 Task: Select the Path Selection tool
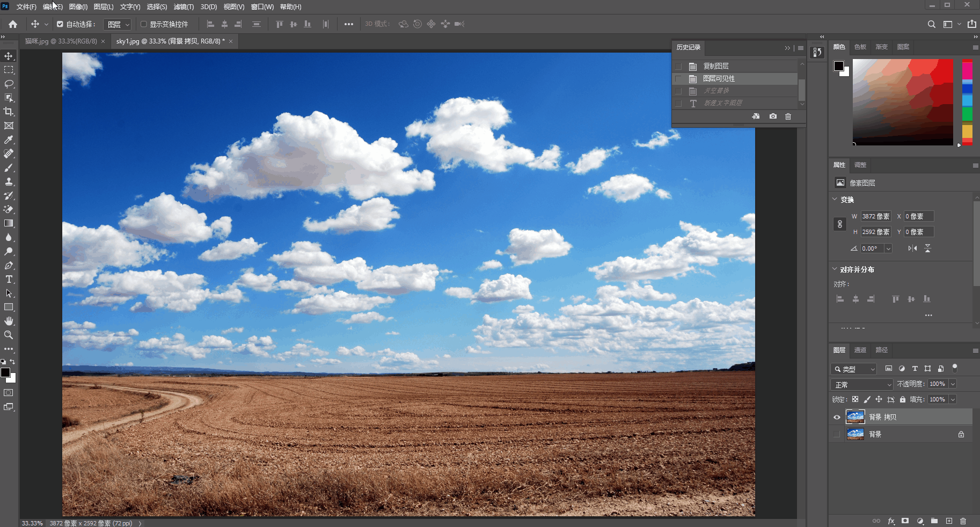click(9, 293)
